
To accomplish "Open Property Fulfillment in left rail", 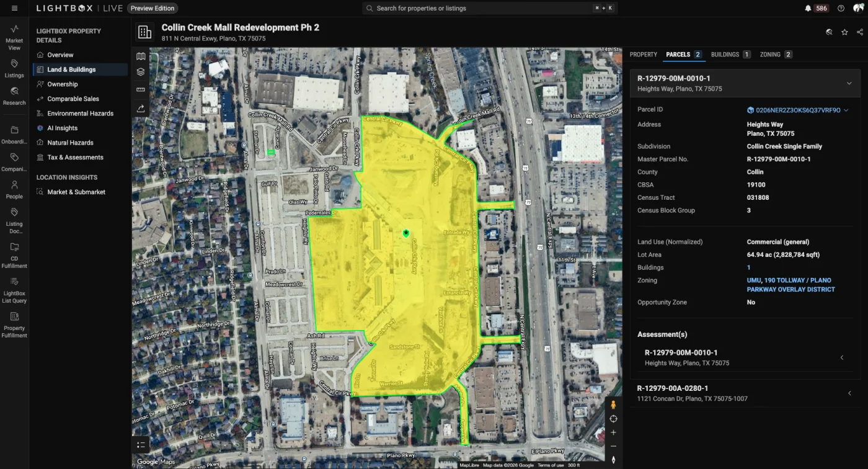I will pos(14,325).
